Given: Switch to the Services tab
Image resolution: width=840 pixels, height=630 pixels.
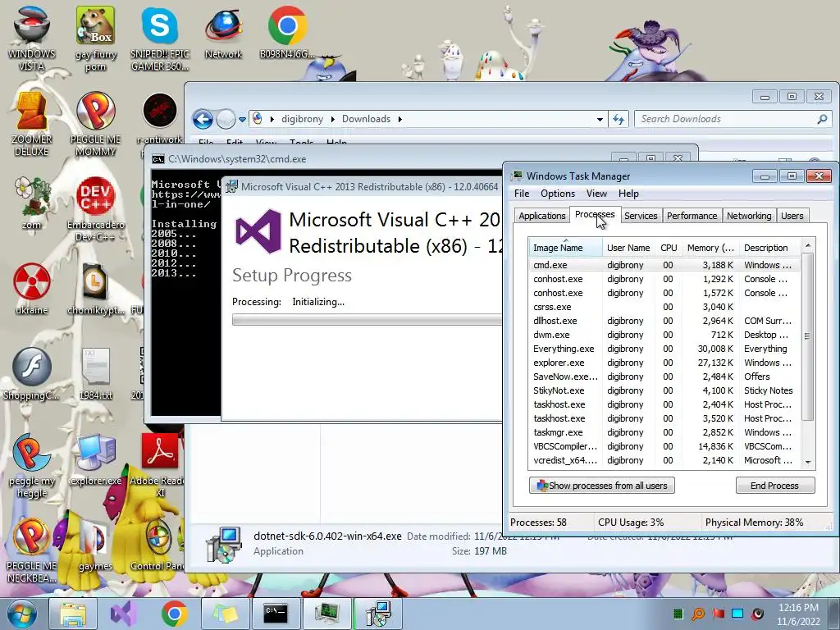Looking at the screenshot, I should 641,216.
